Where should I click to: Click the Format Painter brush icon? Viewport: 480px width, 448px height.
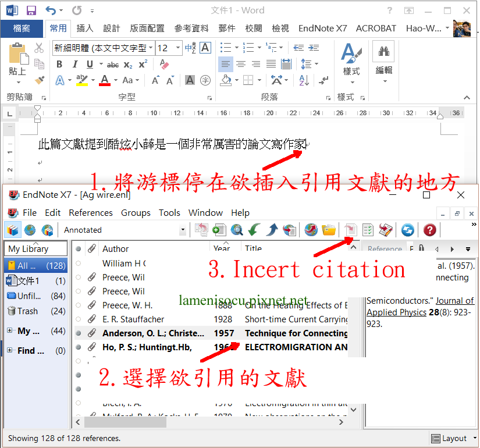click(x=39, y=80)
